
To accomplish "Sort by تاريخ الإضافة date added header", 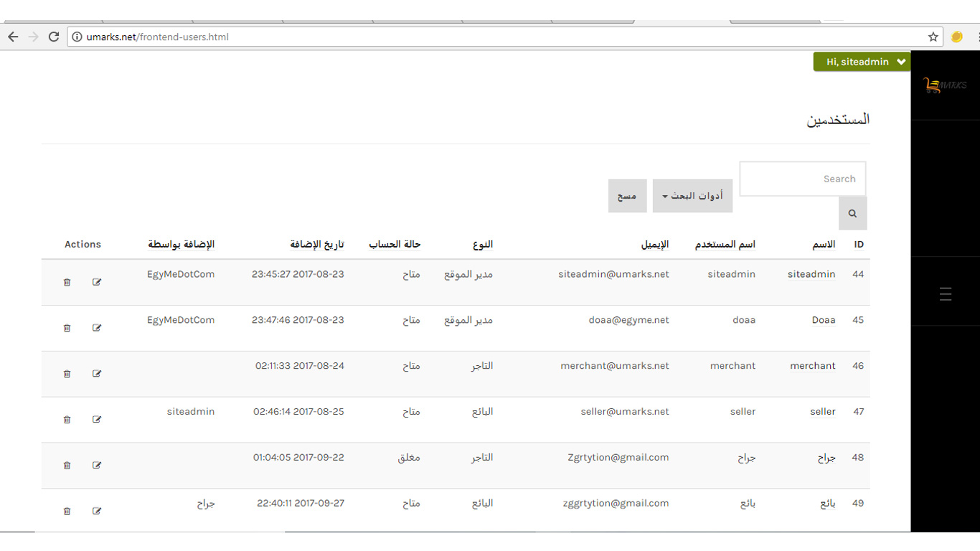I will [x=317, y=245].
